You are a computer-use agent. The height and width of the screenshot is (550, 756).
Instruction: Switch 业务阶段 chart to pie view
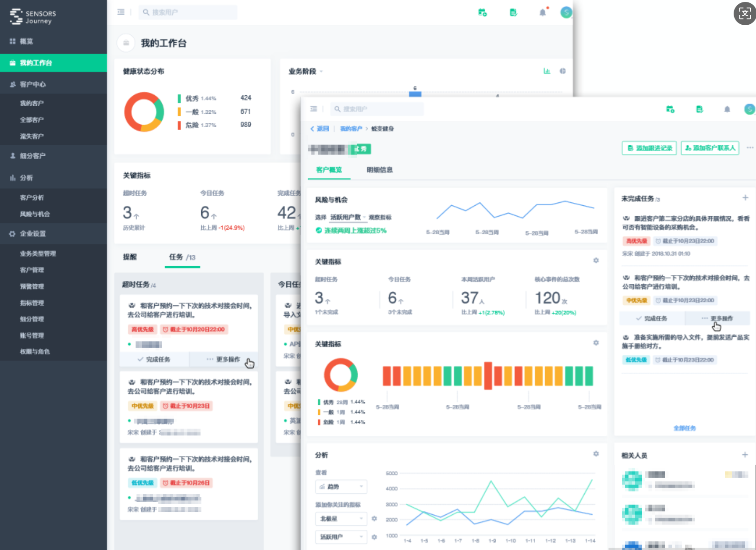tap(563, 71)
